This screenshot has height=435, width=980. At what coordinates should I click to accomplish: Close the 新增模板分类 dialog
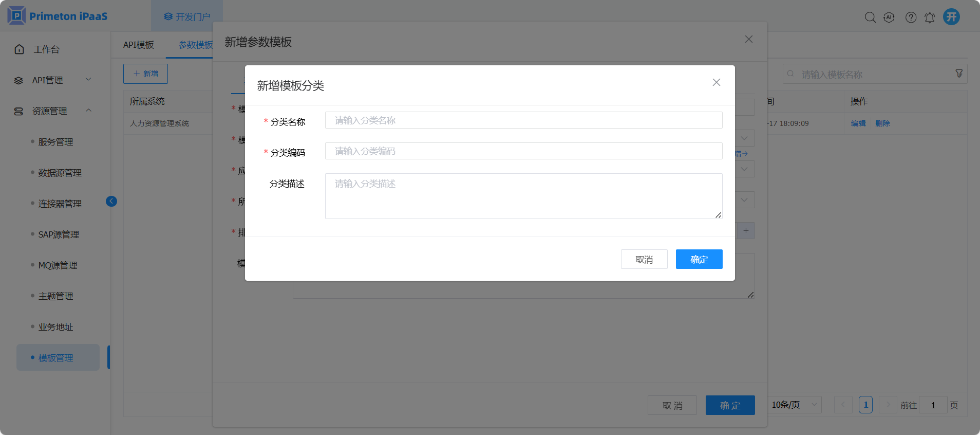pos(716,82)
